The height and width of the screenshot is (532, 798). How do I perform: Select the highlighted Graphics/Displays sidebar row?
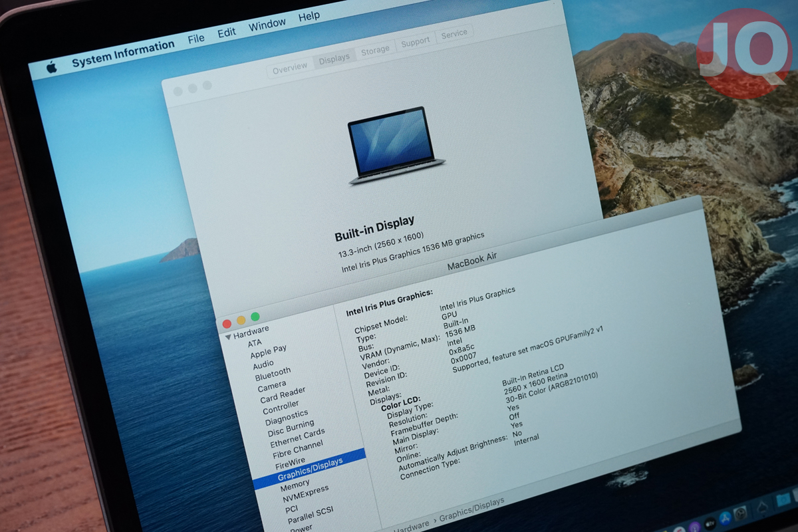(x=309, y=469)
